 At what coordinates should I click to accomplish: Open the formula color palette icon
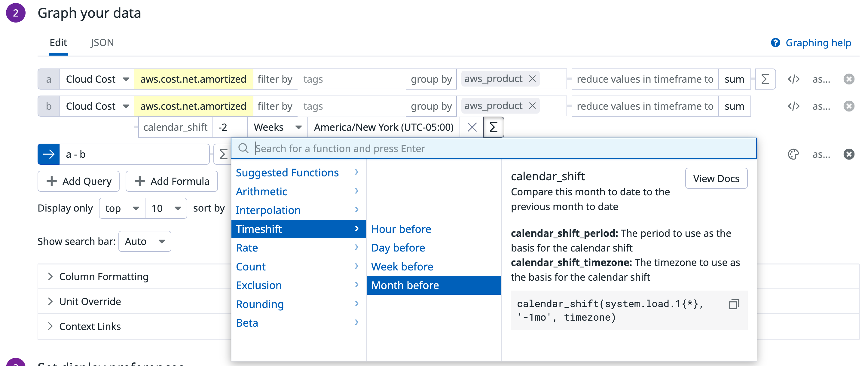pos(793,154)
